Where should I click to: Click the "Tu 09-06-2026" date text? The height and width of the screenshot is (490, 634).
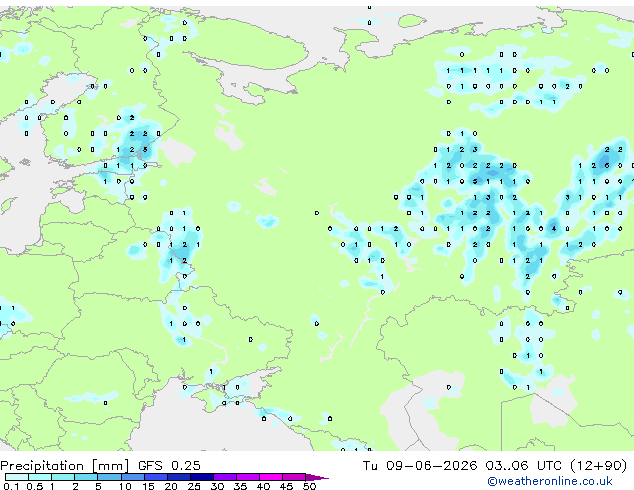click(x=420, y=465)
